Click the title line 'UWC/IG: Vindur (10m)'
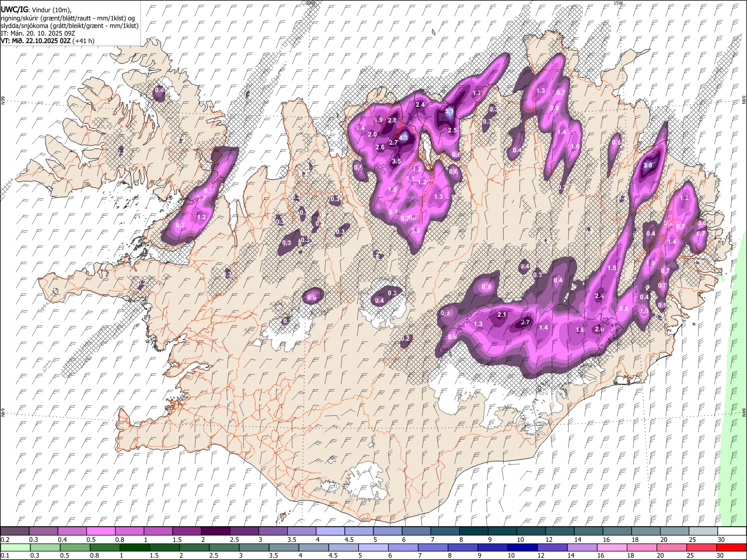Image resolution: width=747 pixels, height=560 pixels. pos(36,10)
